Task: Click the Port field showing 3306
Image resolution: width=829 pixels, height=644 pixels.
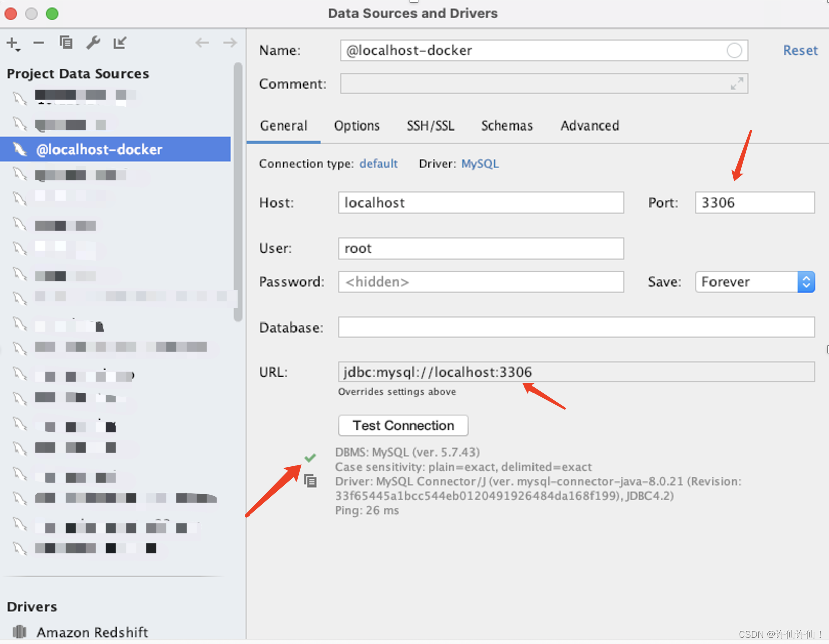Action: coord(755,203)
